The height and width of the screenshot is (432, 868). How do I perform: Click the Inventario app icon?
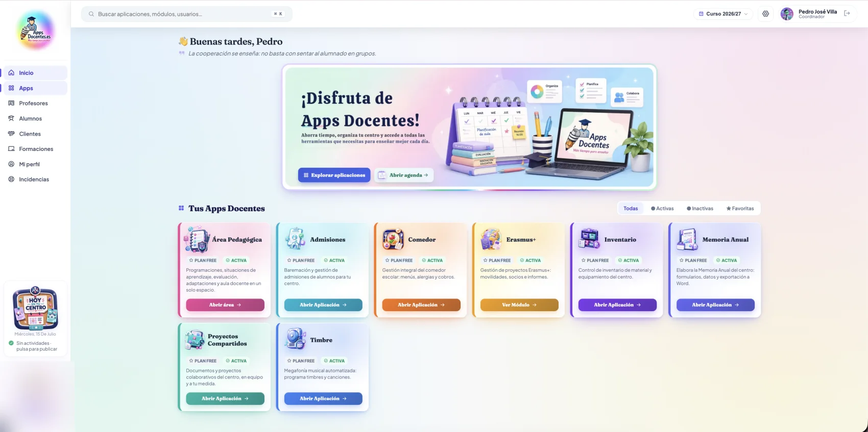(589, 239)
